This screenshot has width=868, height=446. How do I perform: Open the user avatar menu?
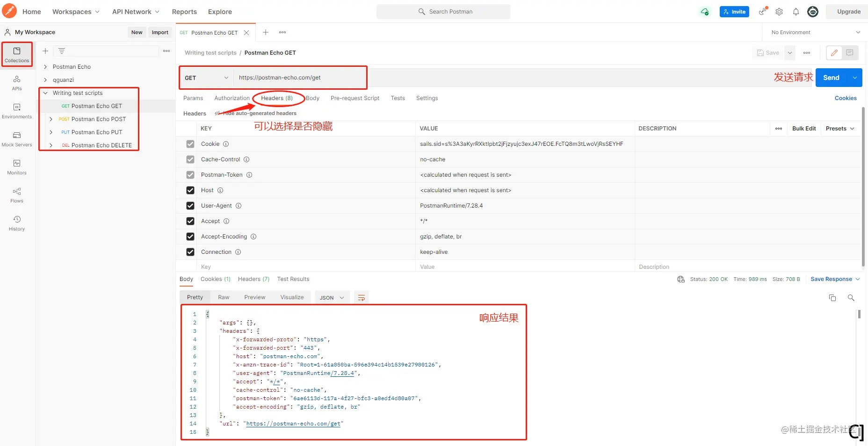813,12
